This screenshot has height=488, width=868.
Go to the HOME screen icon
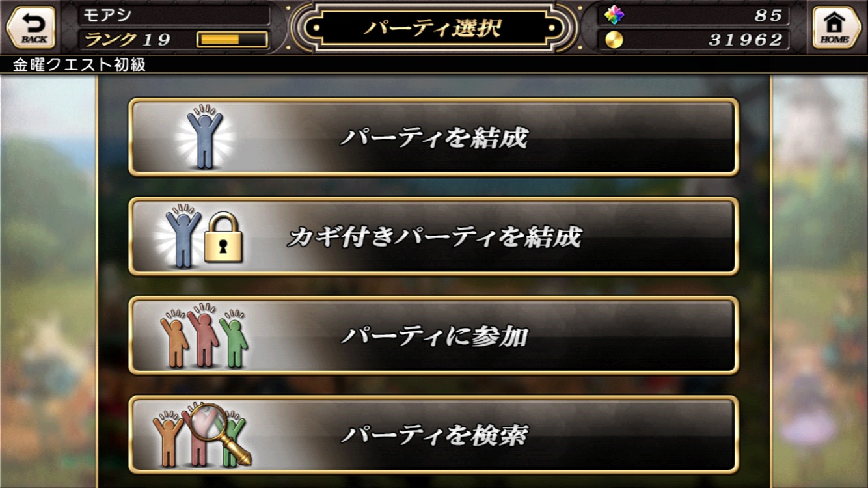point(837,27)
